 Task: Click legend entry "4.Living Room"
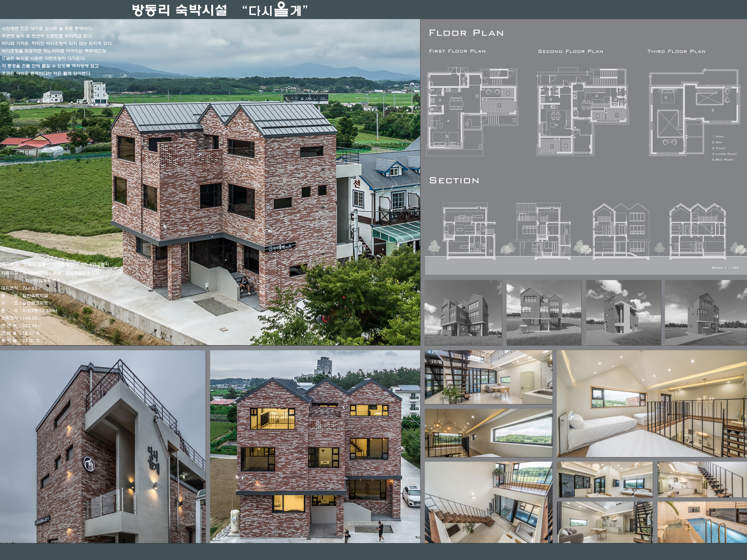724,154
